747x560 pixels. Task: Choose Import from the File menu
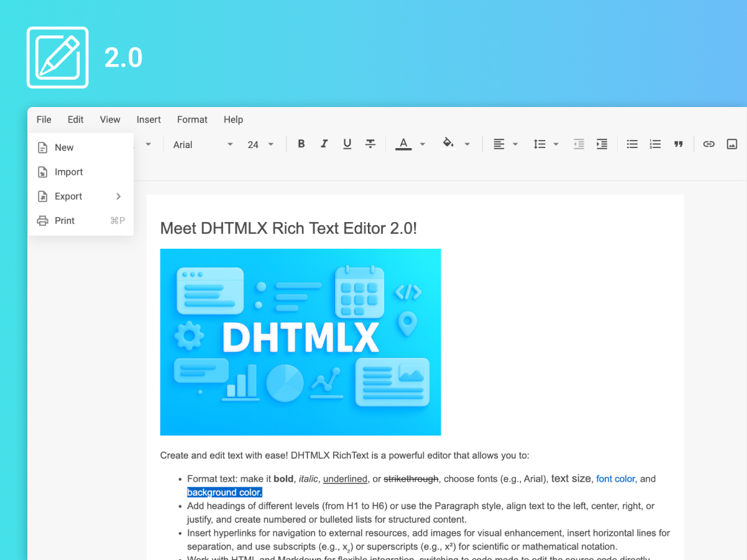[81, 172]
